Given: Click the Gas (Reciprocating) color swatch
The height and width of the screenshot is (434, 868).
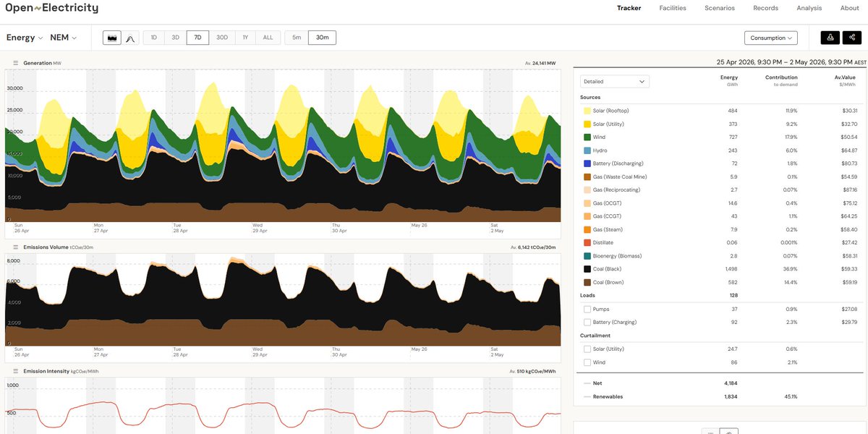Looking at the screenshot, I should 587,190.
